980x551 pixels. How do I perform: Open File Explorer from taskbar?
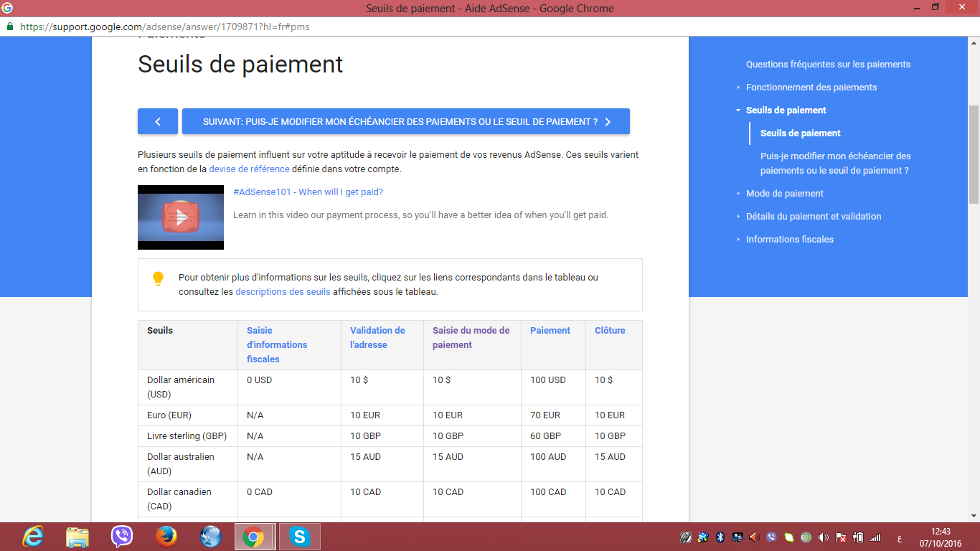77,537
